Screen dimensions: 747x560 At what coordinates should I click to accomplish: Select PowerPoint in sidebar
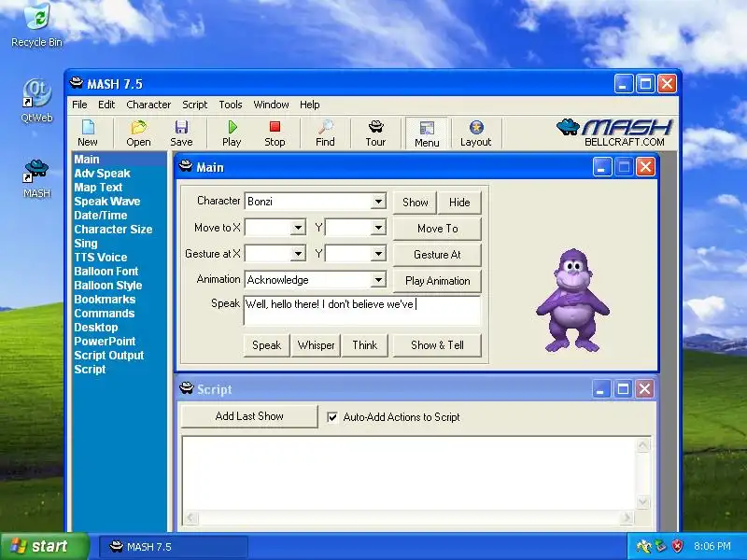[105, 341]
